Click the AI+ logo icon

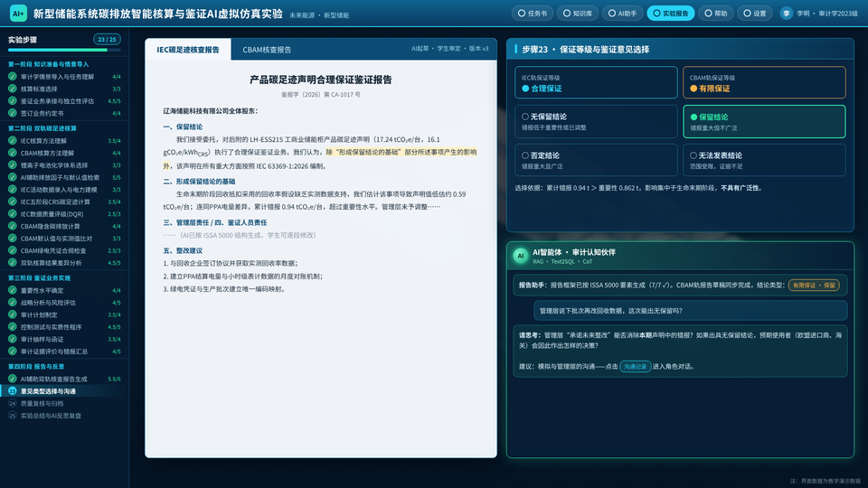18,14
